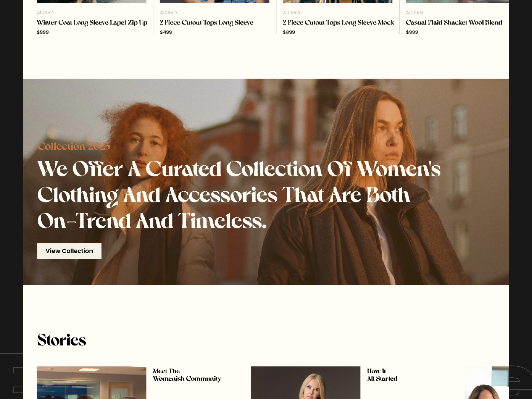Click the Stories section heading
This screenshot has height=399, width=532.
pos(62,340)
